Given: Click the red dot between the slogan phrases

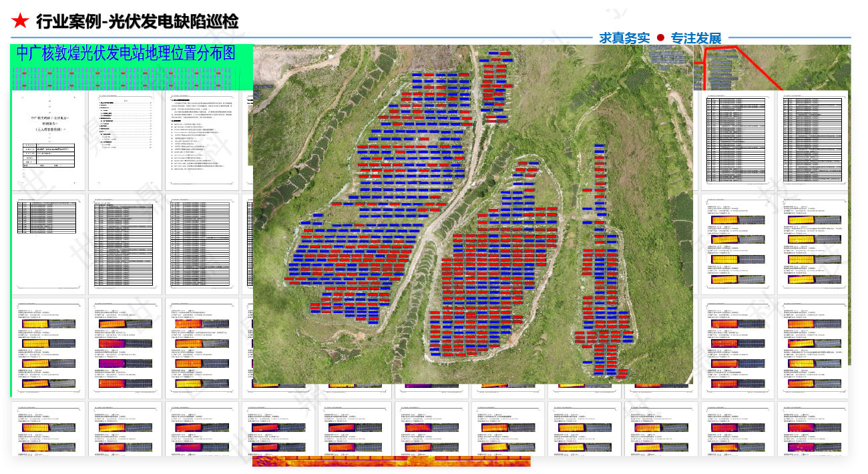Looking at the screenshot, I should 660,38.
